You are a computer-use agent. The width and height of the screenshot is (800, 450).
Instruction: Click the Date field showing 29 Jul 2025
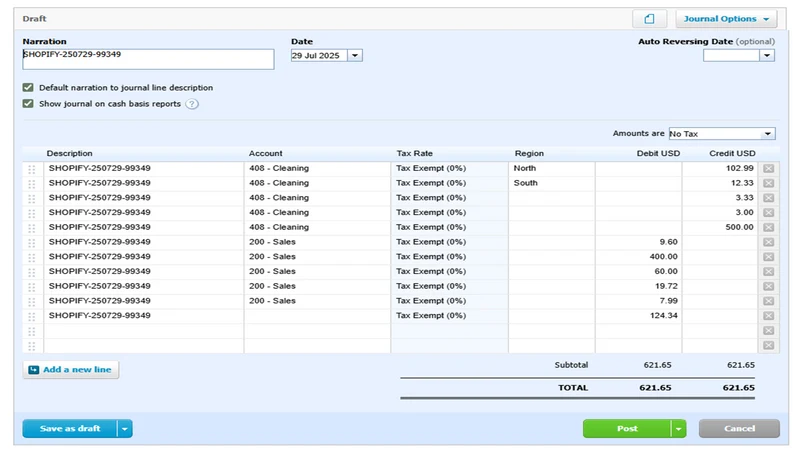point(319,56)
